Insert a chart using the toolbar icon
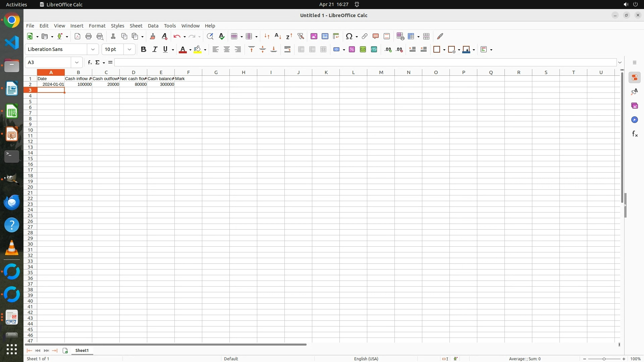The width and height of the screenshot is (644, 362). (325, 36)
